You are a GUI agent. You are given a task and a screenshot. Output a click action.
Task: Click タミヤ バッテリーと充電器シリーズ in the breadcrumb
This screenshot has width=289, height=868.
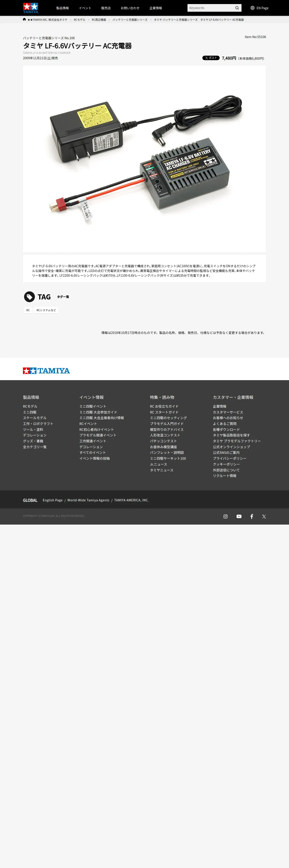point(176,20)
